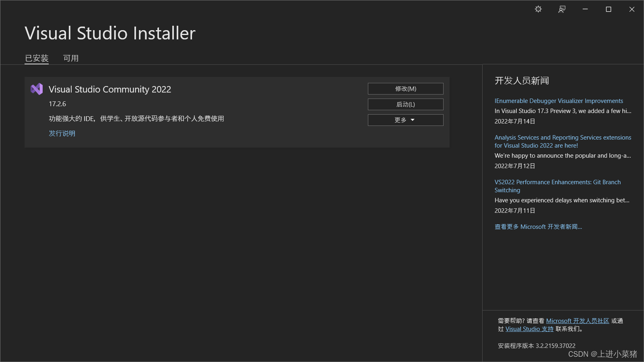
Task: Open VS2022 Performance Enhancements Git Branch Switching article
Action: pyautogui.click(x=557, y=186)
